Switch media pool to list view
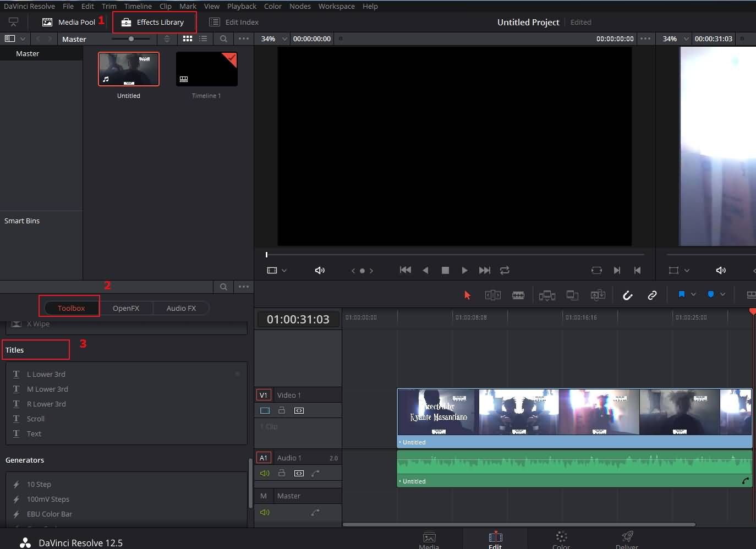Image resolution: width=756 pixels, height=549 pixels. 203,39
